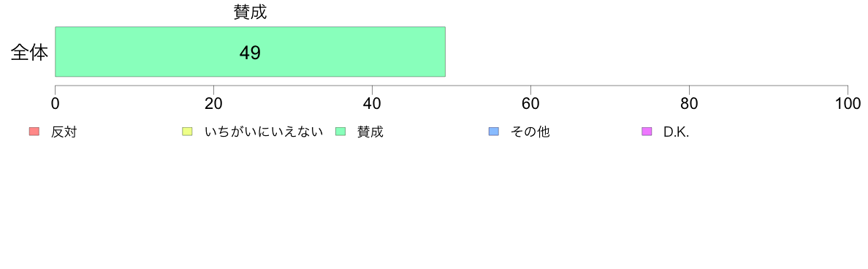The width and height of the screenshot is (868, 269).
Task: Click the 40 axis tick label
Action: [372, 104]
